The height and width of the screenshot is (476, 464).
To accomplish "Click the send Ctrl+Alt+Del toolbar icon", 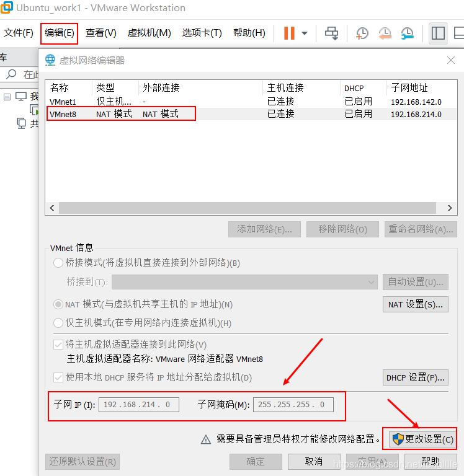I will (x=331, y=33).
